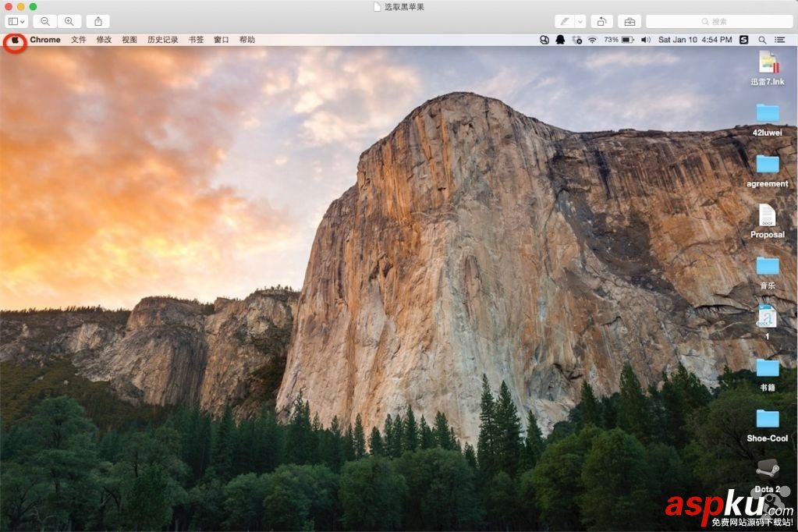798x532 pixels.
Task: Click the volume icon in menu bar
Action: [646, 39]
